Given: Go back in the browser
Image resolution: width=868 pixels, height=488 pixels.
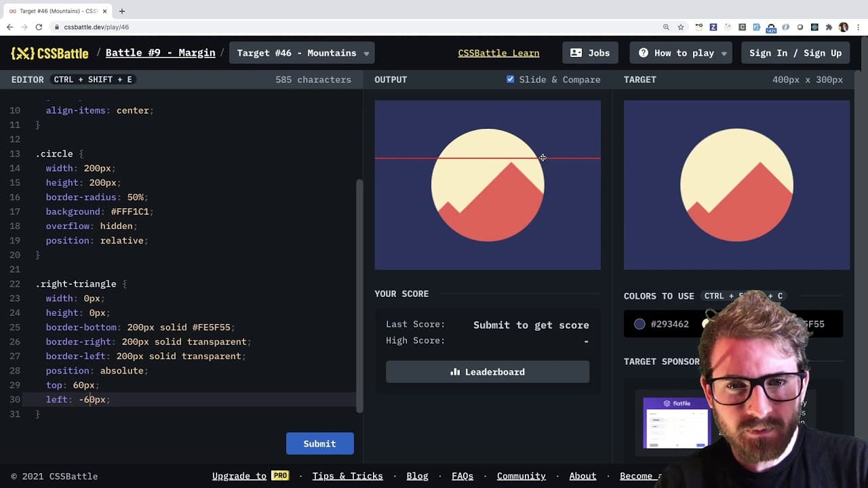Looking at the screenshot, I should 9,27.
